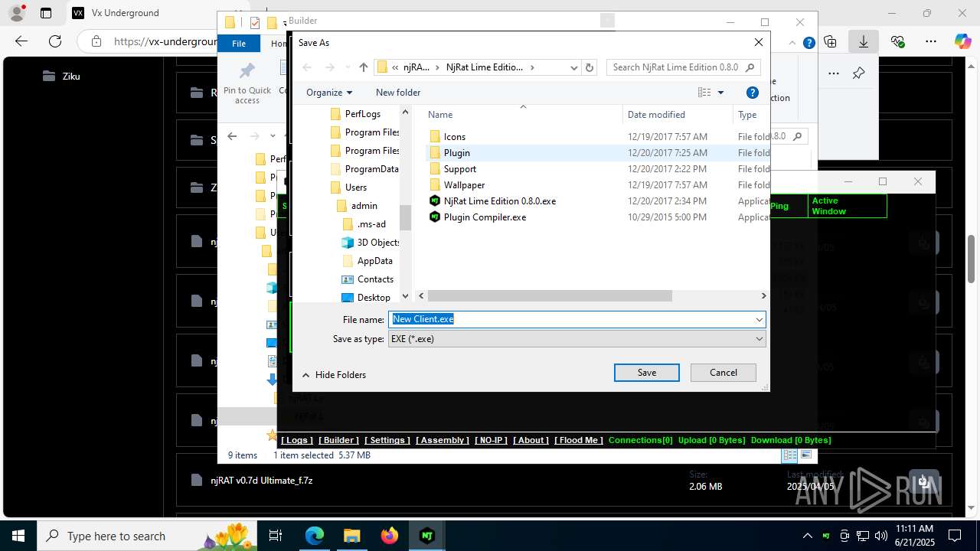Cancel the Save As dialog
The height and width of the screenshot is (551, 980).
click(x=724, y=373)
